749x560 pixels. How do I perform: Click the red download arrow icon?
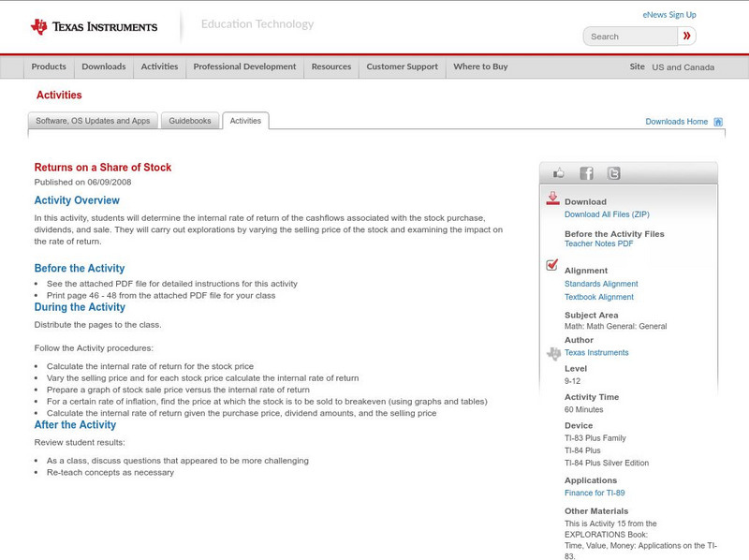(x=552, y=199)
